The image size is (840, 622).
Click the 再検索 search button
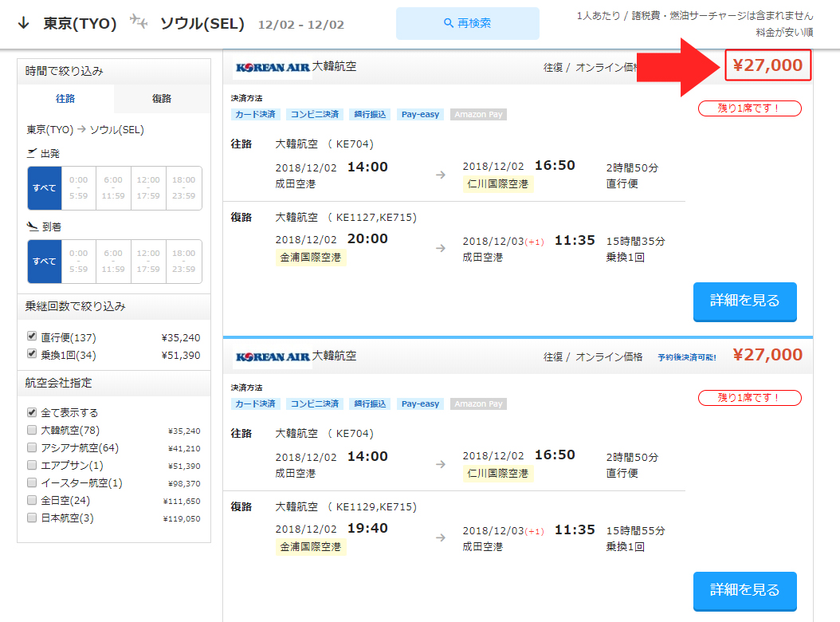[x=468, y=23]
